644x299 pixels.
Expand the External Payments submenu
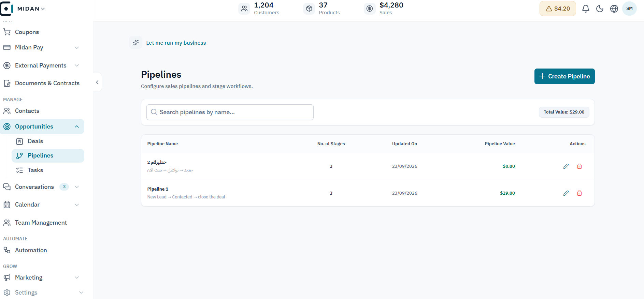pos(77,65)
